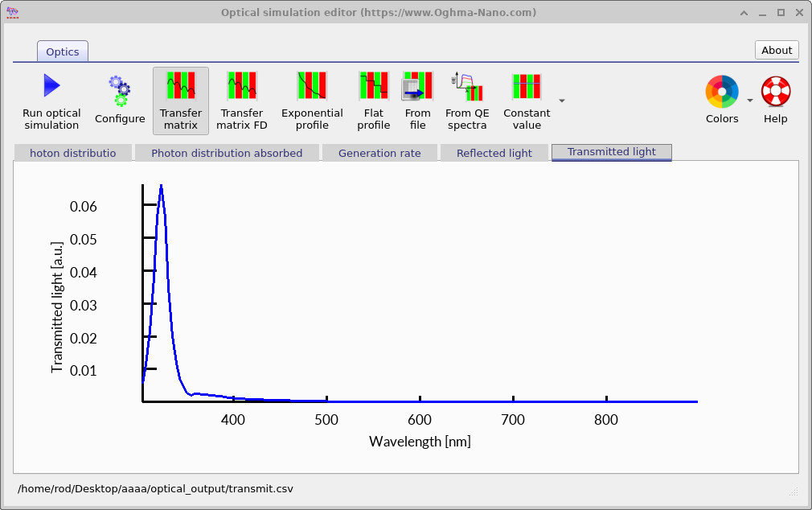Select the From file option

pyautogui.click(x=418, y=101)
